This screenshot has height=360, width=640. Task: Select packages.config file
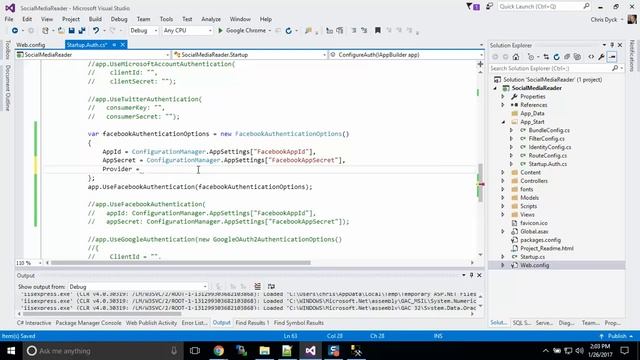coord(540,240)
